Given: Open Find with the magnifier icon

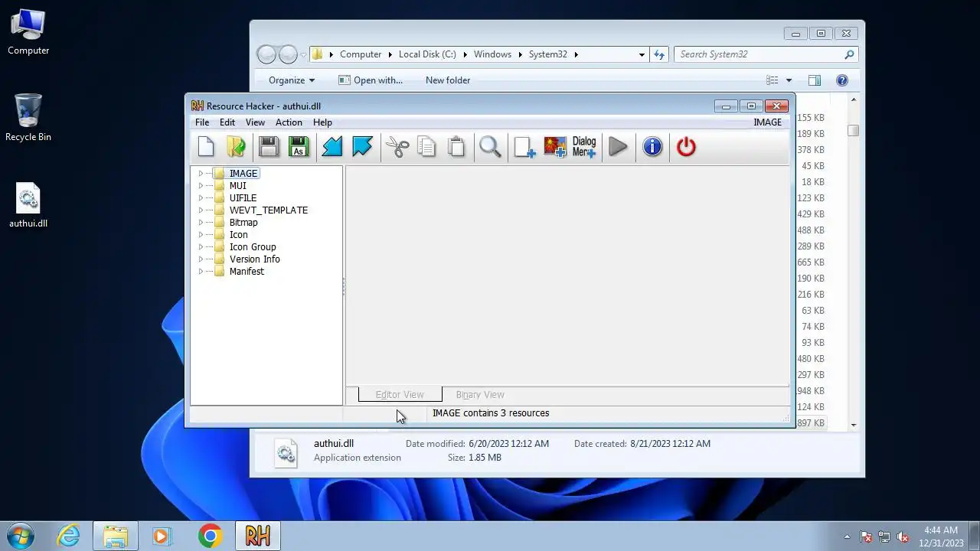Looking at the screenshot, I should pos(490,147).
